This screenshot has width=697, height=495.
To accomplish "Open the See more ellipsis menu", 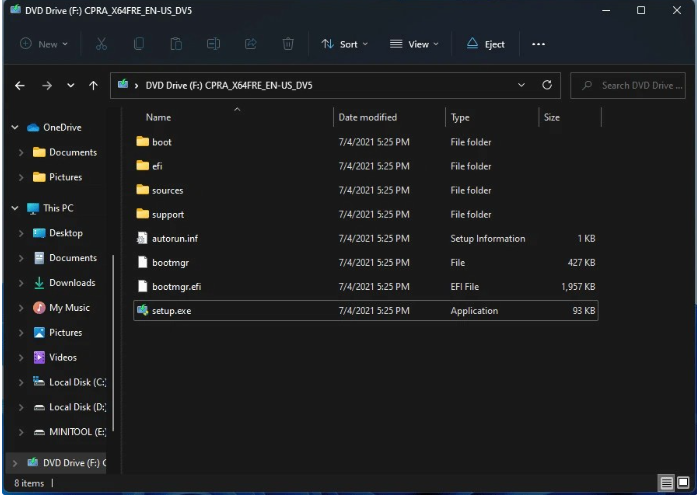I will pos(538,44).
